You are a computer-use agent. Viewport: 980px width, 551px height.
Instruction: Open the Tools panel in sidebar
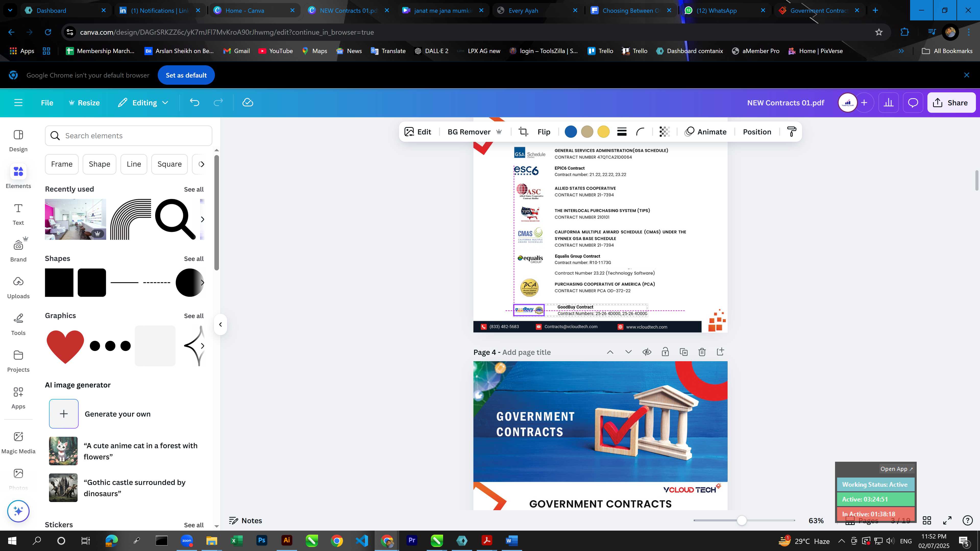point(18,324)
